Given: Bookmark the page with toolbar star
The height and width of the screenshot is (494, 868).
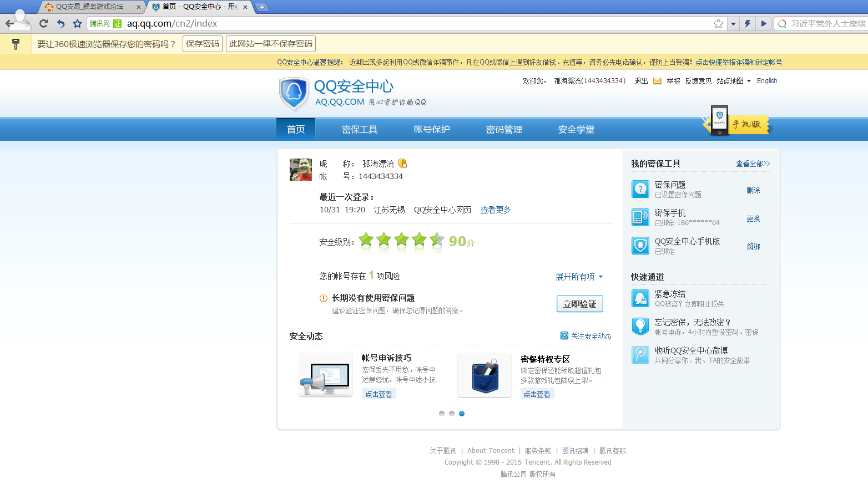Looking at the screenshot, I should pos(78,23).
